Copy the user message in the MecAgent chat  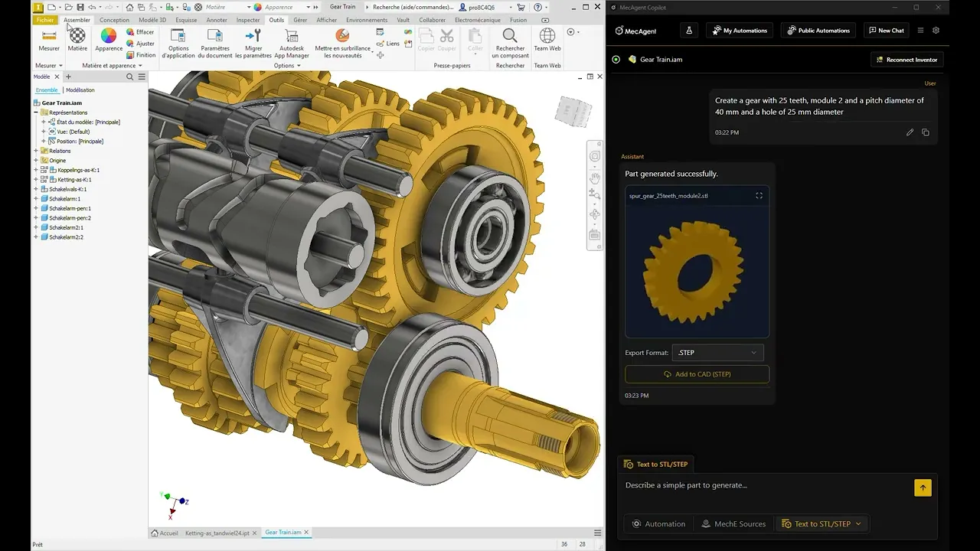click(x=926, y=132)
